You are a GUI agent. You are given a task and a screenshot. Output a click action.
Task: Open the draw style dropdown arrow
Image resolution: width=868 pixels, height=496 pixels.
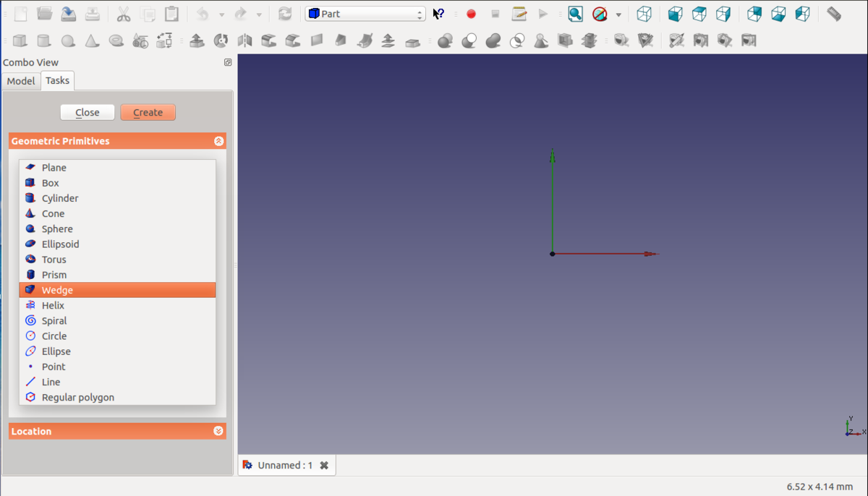coord(618,14)
